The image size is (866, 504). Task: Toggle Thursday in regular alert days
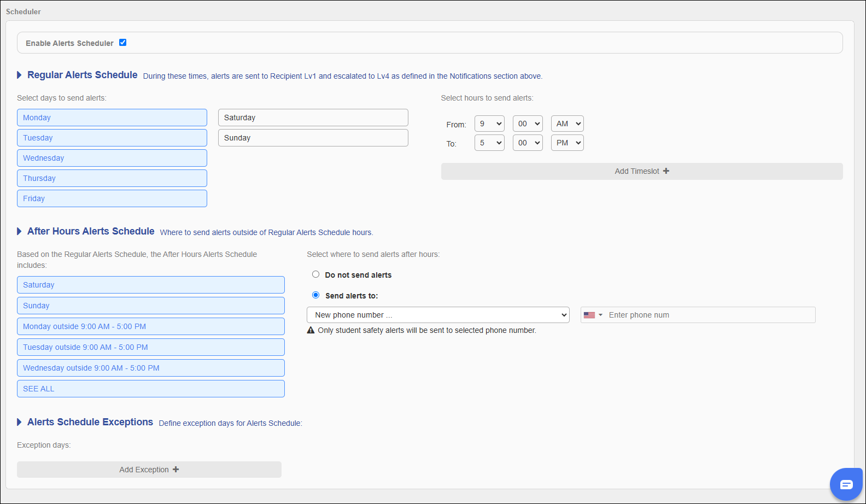pos(112,178)
